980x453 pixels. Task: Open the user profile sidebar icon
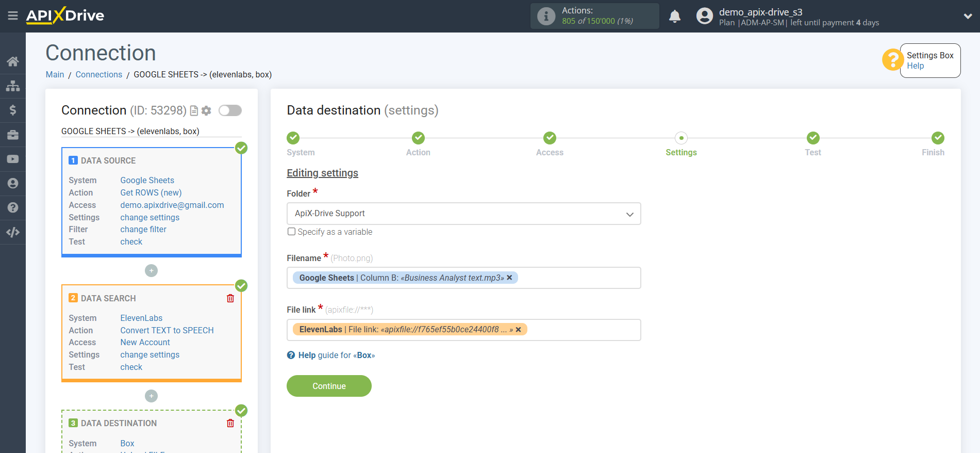pyautogui.click(x=13, y=183)
